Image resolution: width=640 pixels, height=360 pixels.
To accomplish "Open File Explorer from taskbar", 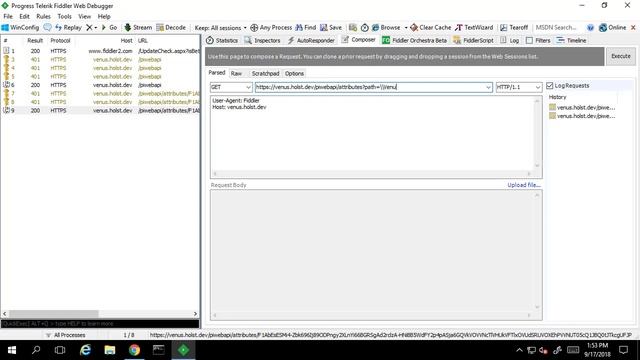I will [x=110, y=350].
